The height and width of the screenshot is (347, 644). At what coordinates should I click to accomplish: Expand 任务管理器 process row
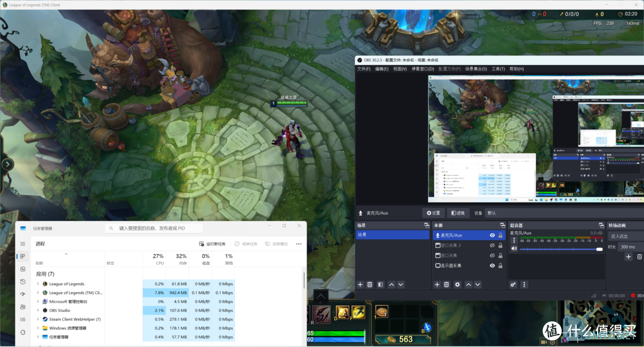[x=38, y=337]
